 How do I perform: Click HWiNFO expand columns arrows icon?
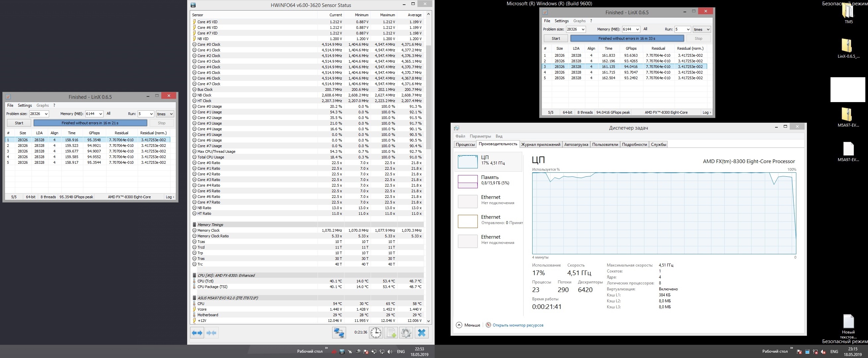[197, 333]
